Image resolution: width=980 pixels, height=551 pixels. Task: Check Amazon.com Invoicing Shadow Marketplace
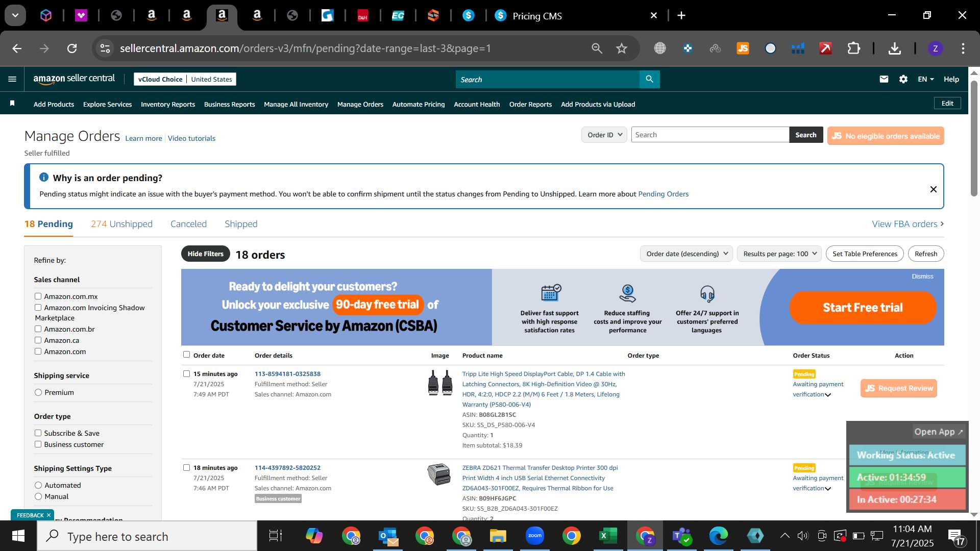38,308
